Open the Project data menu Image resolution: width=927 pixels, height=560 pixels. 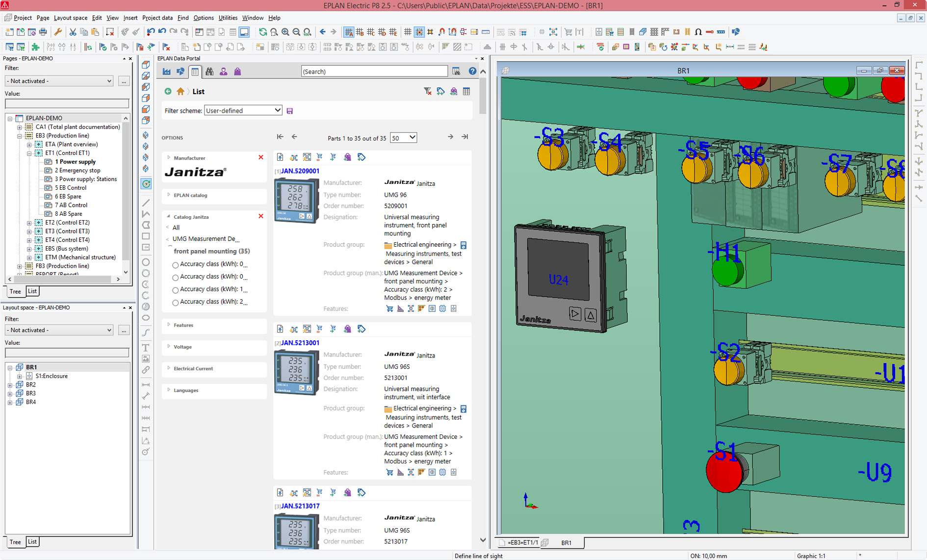(157, 18)
